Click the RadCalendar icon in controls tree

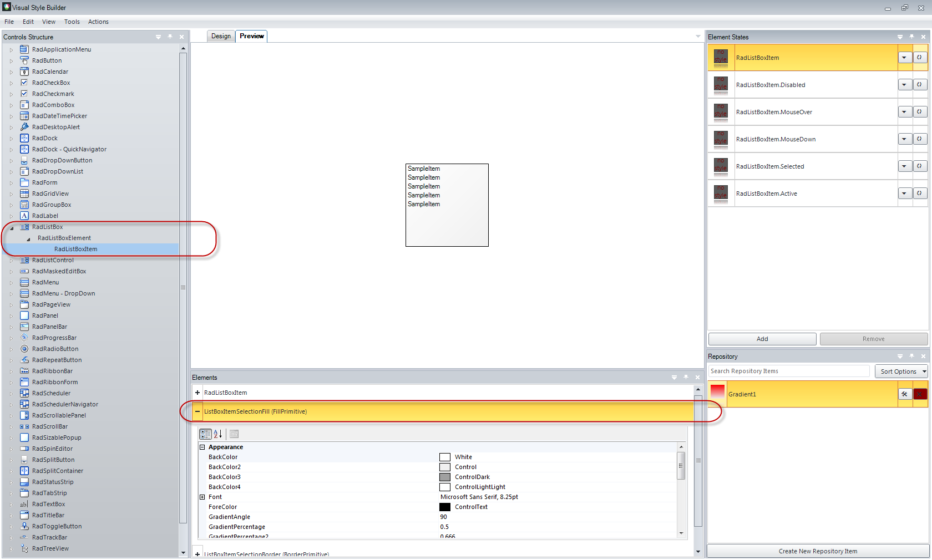(24, 72)
